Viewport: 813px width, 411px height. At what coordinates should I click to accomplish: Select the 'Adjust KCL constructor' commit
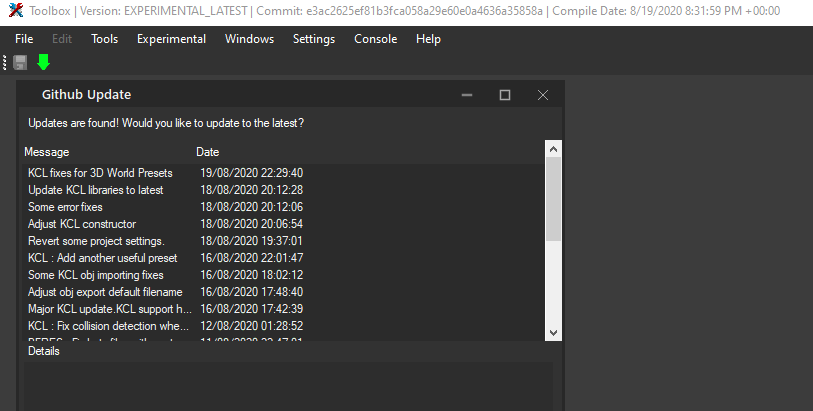(284, 224)
